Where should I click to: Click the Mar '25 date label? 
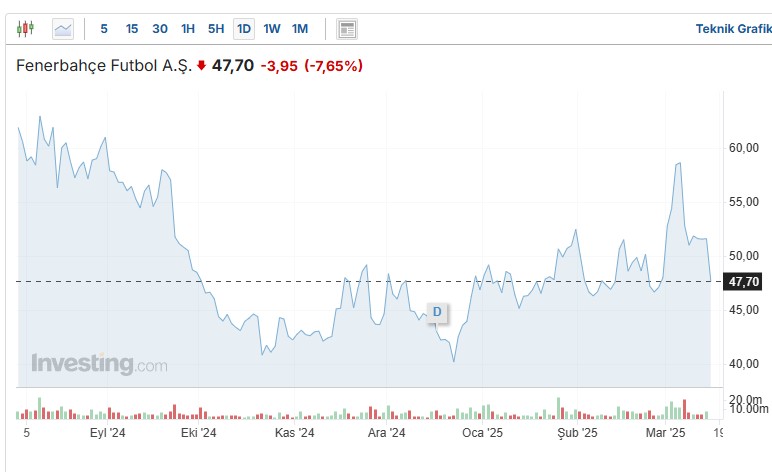665,433
